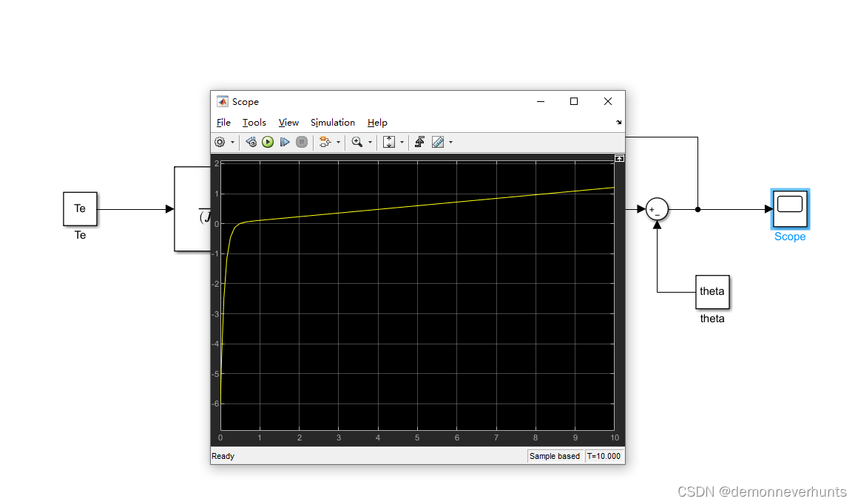
Task: Expand the axis scaling dropdown arrow
Action: tap(402, 142)
